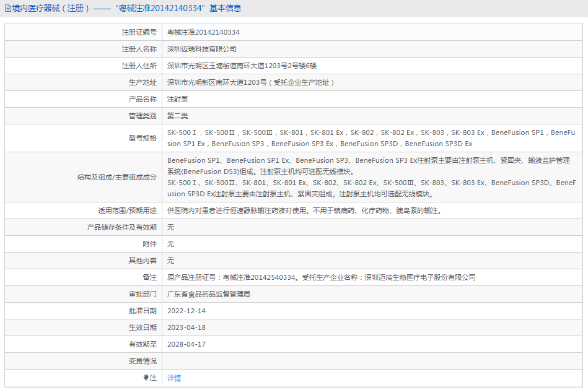The width and height of the screenshot is (588, 390).
Task: Click the intended use description text
Action: 304,210
